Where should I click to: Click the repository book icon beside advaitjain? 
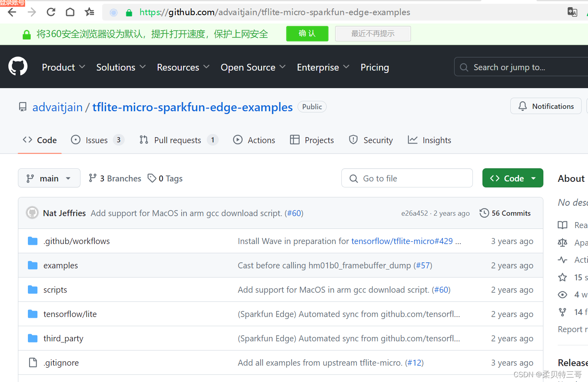(23, 107)
